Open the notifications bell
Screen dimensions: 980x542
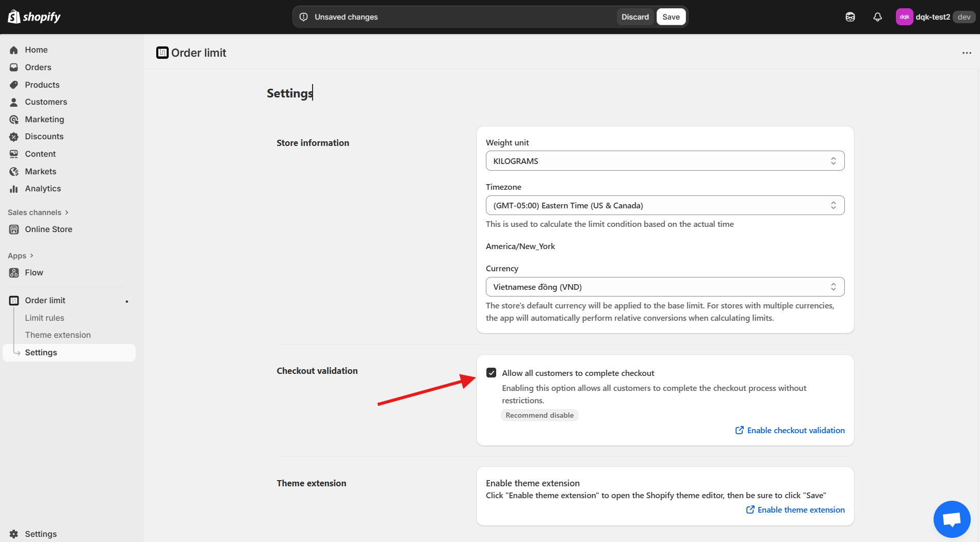click(877, 17)
